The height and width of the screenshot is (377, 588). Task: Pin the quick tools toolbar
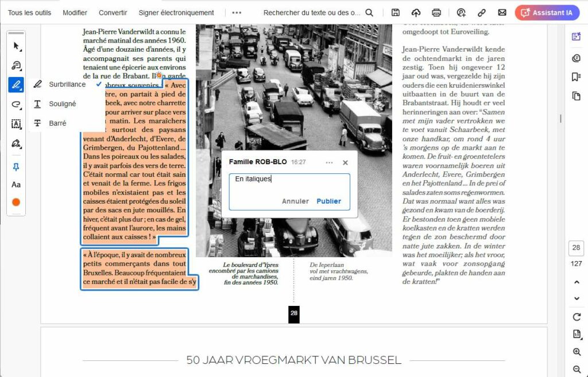pyautogui.click(x=16, y=167)
